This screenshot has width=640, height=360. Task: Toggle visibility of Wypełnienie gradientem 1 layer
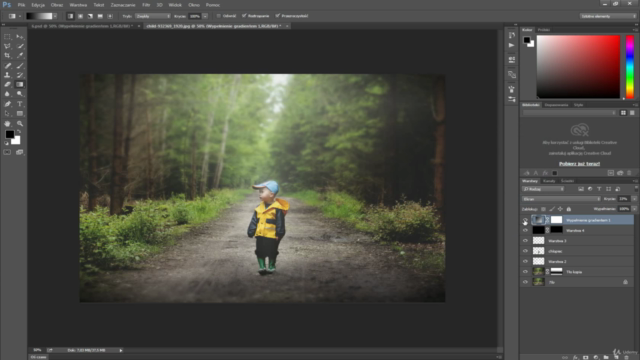coord(525,220)
